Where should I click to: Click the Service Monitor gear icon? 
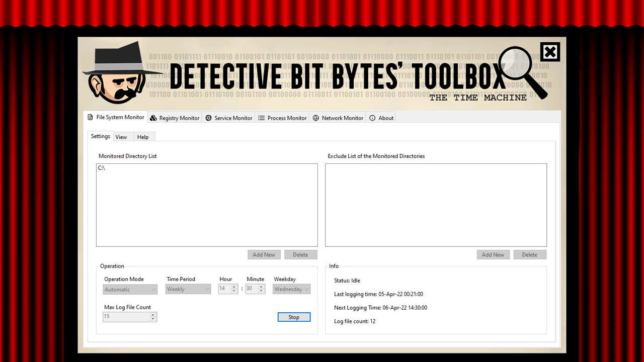(208, 118)
